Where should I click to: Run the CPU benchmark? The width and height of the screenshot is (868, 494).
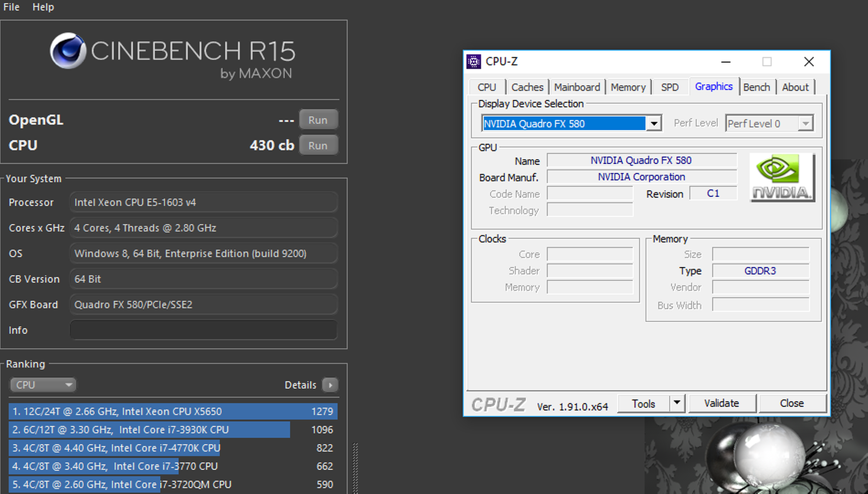click(x=318, y=145)
